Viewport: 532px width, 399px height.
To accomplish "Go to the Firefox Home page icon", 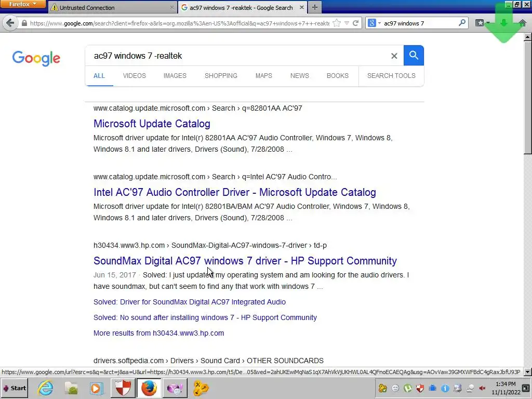I will click(522, 23).
